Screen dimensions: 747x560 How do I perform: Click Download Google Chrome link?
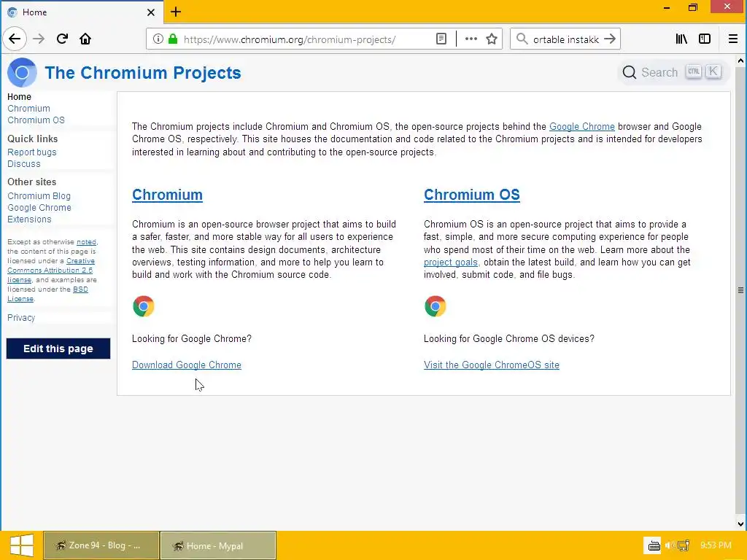(187, 365)
